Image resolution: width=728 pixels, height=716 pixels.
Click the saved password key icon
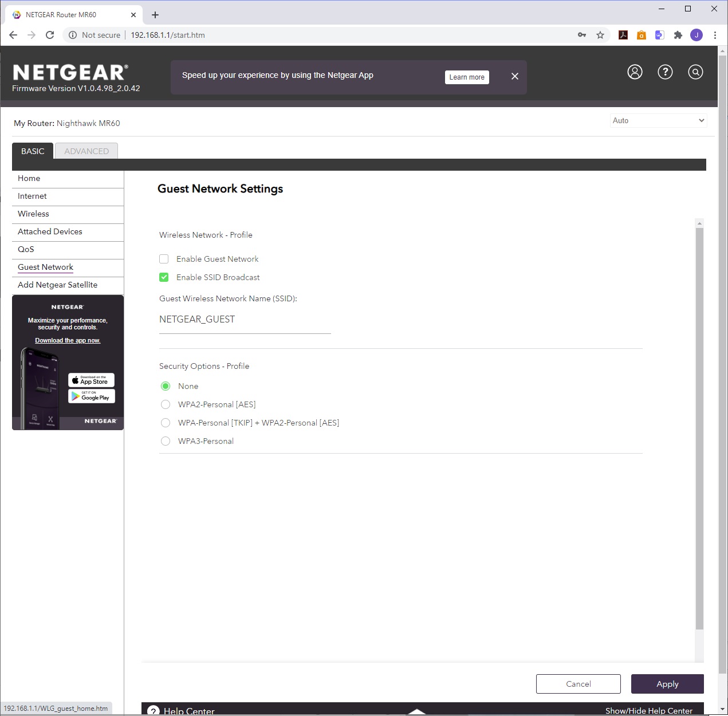(x=582, y=35)
